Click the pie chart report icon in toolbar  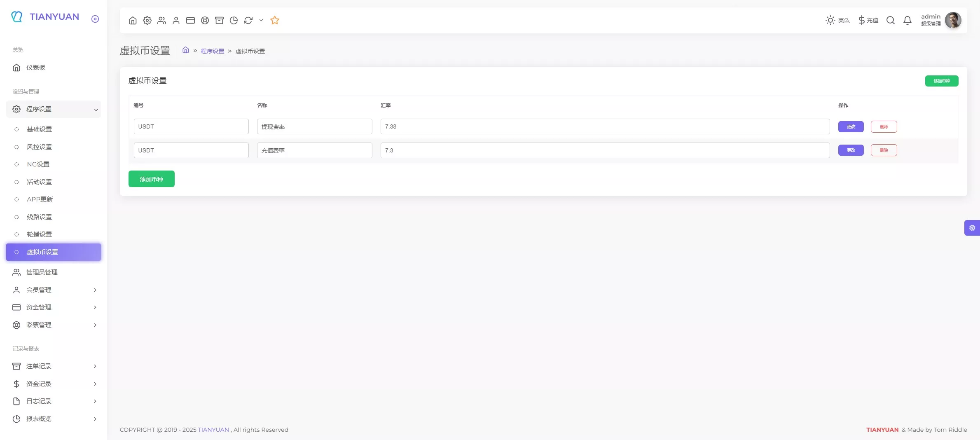point(234,20)
